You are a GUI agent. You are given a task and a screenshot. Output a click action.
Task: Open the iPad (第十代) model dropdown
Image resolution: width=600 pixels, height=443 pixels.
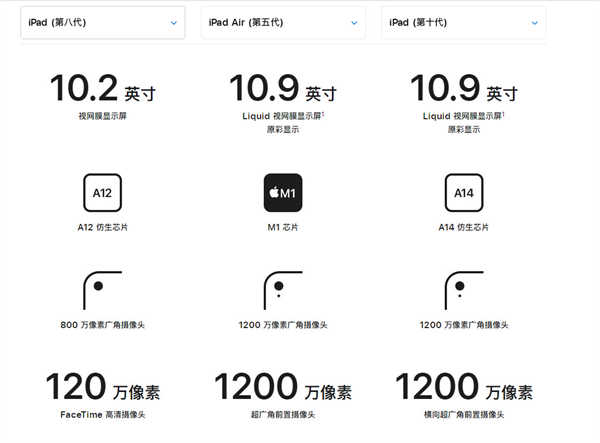click(x=464, y=23)
